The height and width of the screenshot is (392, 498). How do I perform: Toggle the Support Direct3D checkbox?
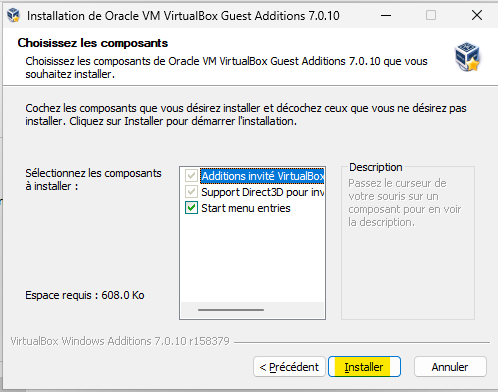click(x=191, y=192)
